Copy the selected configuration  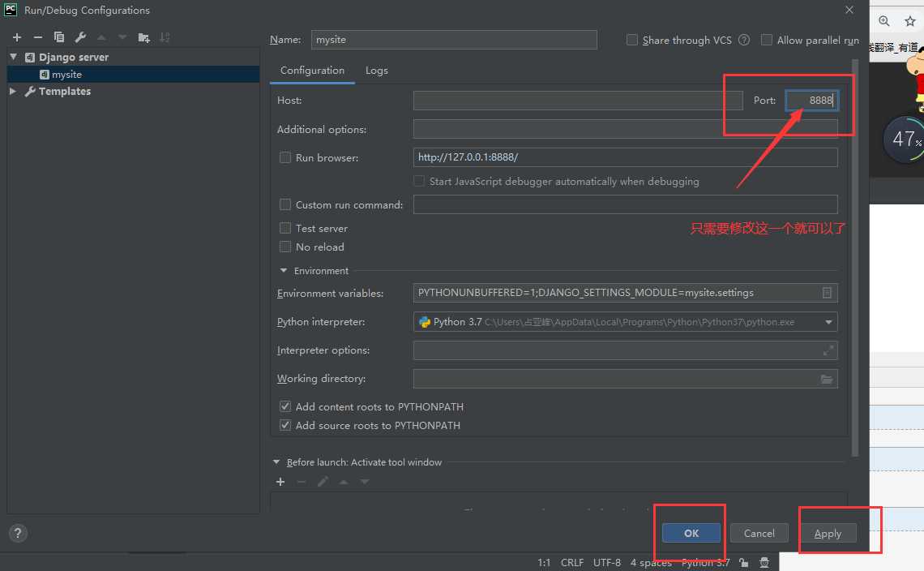[x=59, y=37]
